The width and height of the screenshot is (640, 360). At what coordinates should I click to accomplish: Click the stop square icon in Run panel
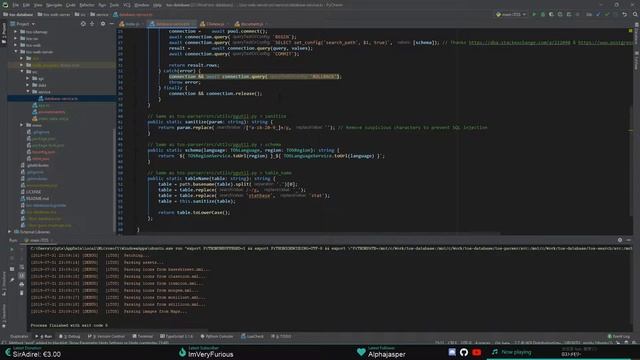pyautogui.click(x=12, y=269)
